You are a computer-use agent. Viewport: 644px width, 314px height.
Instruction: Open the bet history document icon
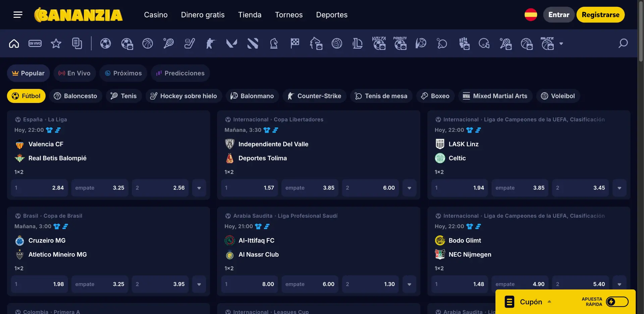[77, 43]
